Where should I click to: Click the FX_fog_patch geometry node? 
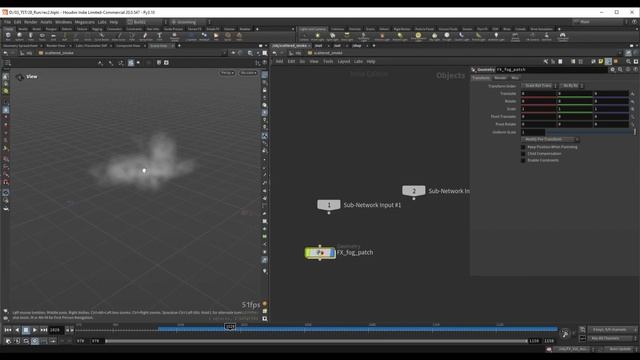click(320, 253)
